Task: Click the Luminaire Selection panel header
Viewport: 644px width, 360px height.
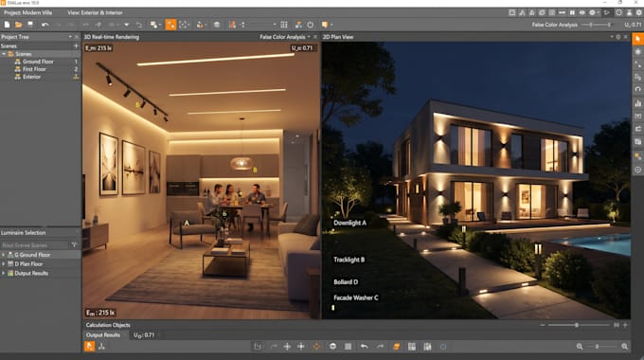Action: pos(23,233)
